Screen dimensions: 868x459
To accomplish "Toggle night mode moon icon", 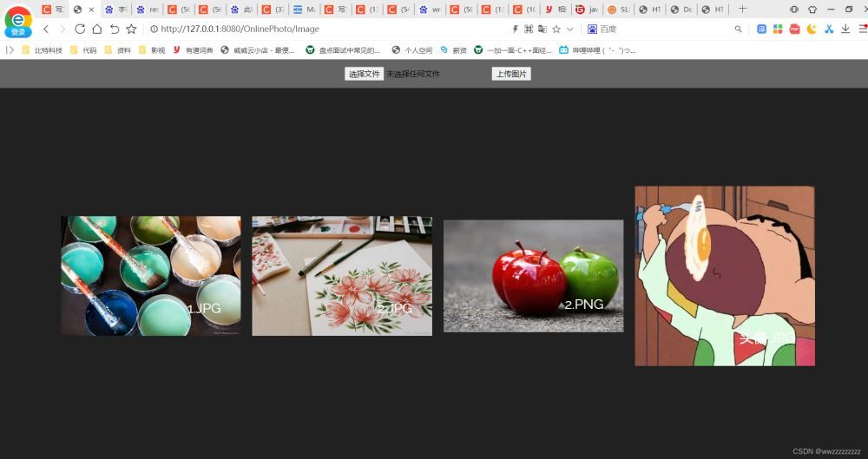I will click(812, 29).
